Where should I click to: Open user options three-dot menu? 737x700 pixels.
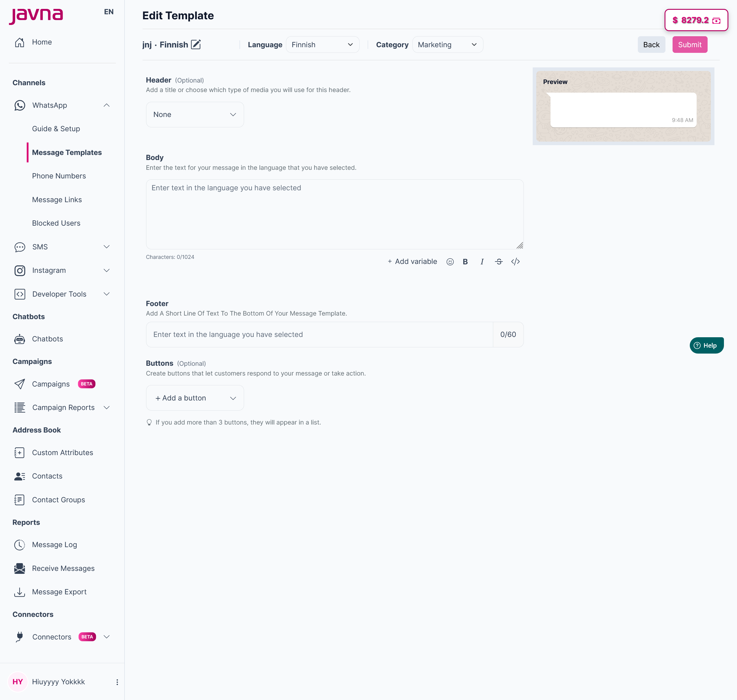(117, 682)
